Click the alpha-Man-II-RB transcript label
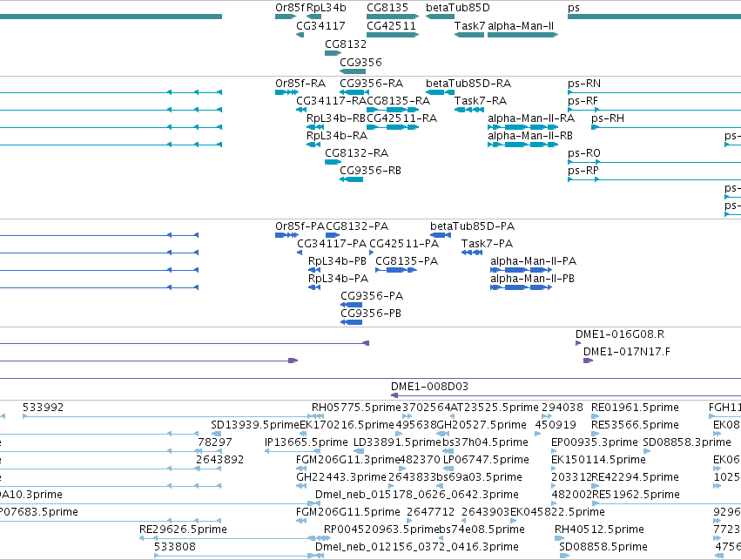This screenshot has width=741, height=560. click(529, 136)
